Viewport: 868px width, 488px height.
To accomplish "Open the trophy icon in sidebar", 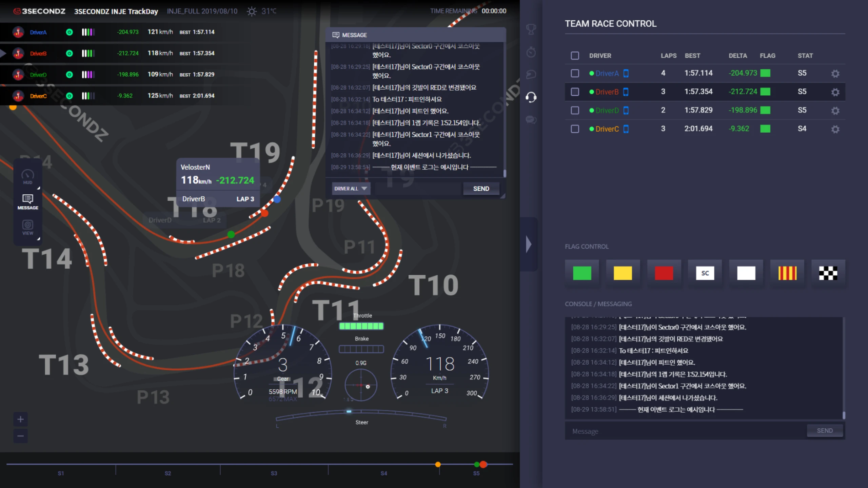I will click(531, 29).
